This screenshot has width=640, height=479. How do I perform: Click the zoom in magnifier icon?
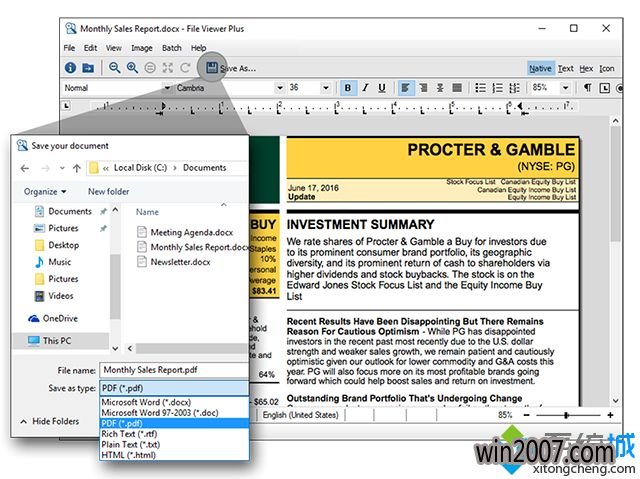coord(132,68)
